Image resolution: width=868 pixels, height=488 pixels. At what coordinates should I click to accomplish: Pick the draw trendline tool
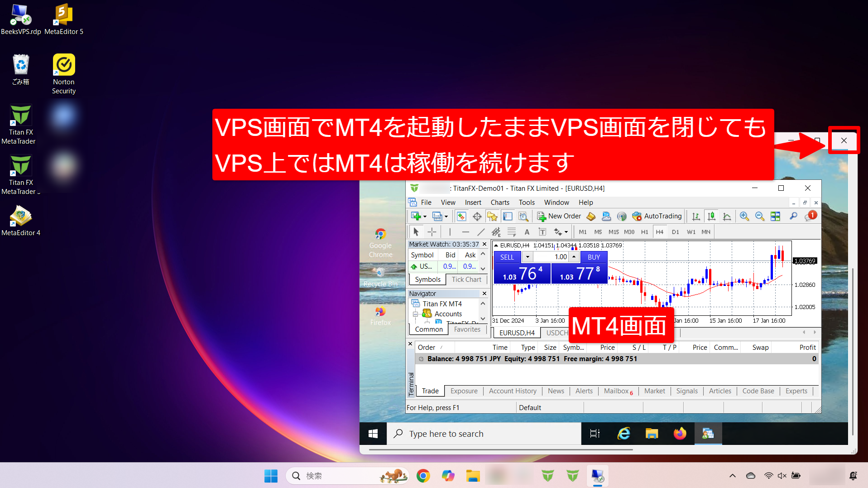481,232
